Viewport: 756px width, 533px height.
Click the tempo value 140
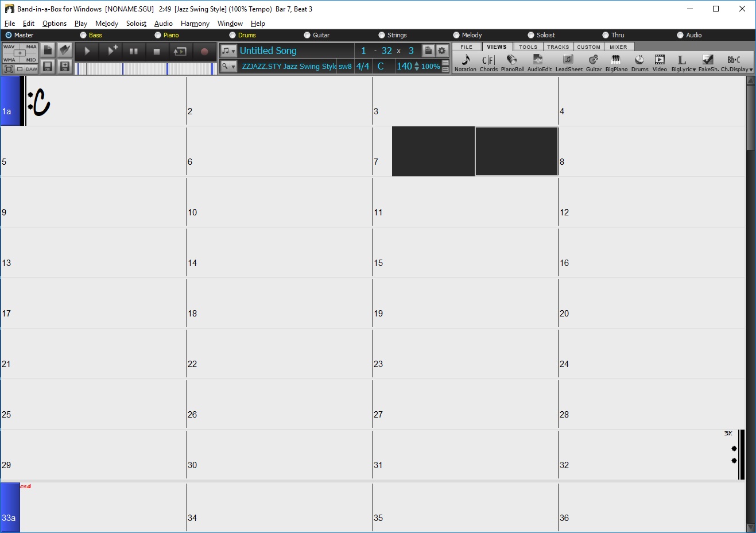[404, 67]
